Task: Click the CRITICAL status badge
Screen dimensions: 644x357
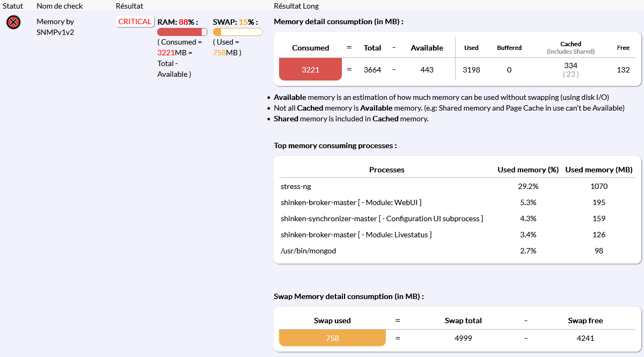Action: pyautogui.click(x=135, y=21)
